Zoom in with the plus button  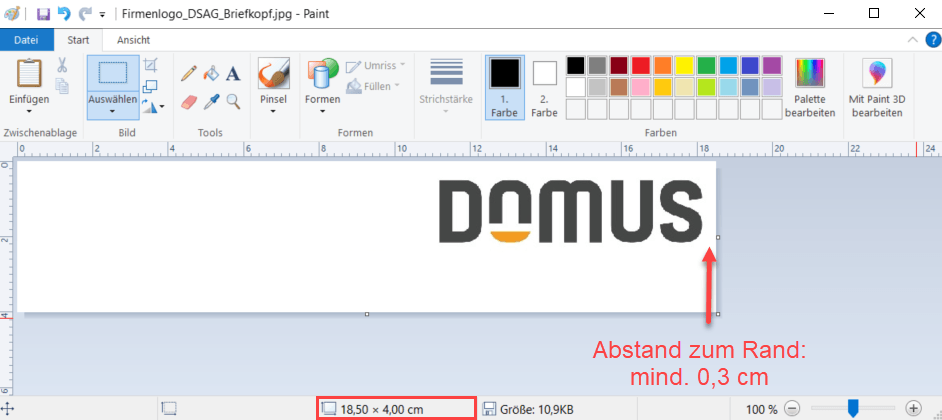[913, 409]
